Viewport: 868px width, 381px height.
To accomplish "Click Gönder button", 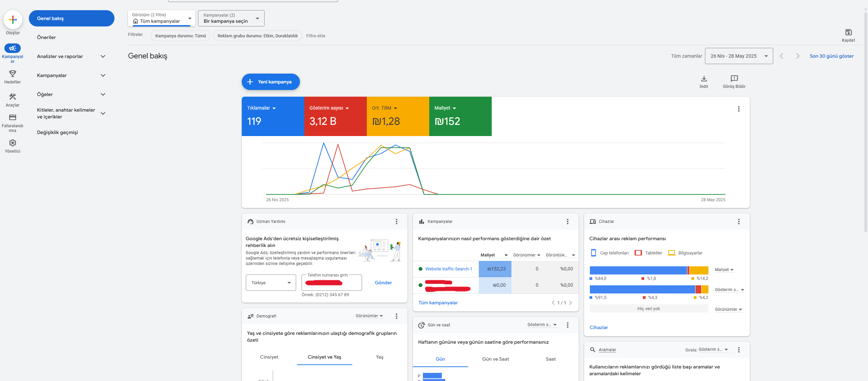I will [383, 283].
